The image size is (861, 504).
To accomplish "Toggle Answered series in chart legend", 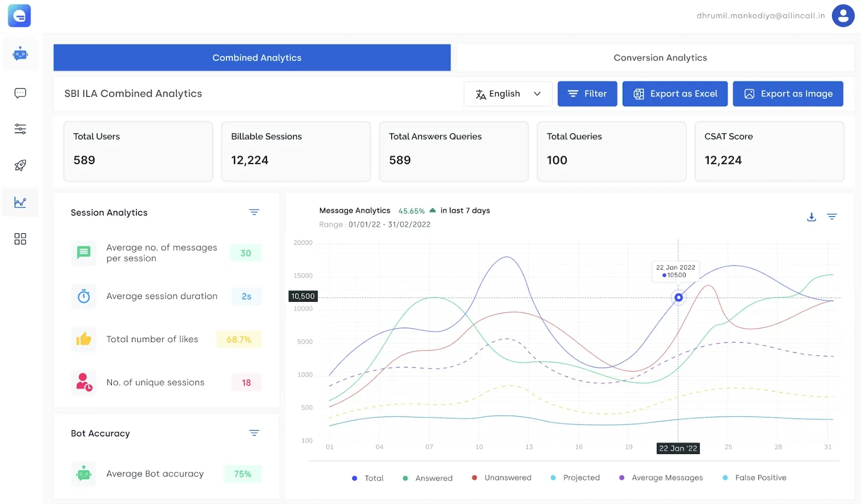I will tap(428, 478).
